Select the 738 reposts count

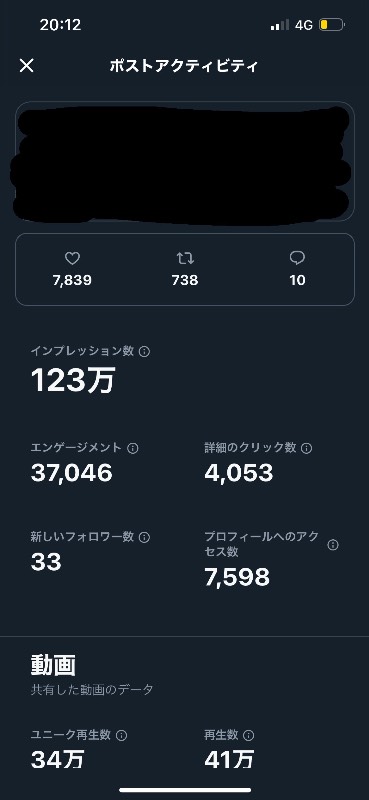click(185, 280)
